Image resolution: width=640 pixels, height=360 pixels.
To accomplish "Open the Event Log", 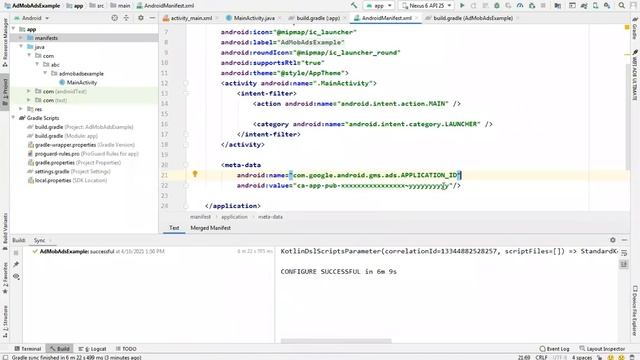I will click(x=555, y=349).
